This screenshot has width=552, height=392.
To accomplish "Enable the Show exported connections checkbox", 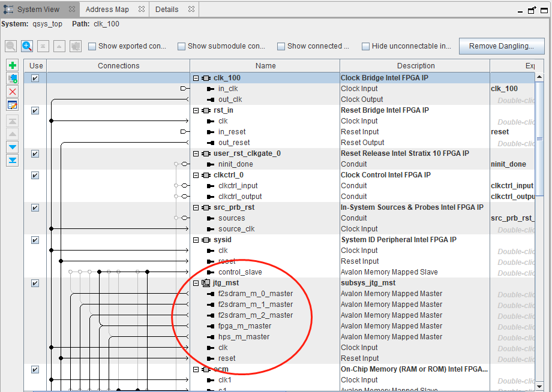I will coord(92,46).
